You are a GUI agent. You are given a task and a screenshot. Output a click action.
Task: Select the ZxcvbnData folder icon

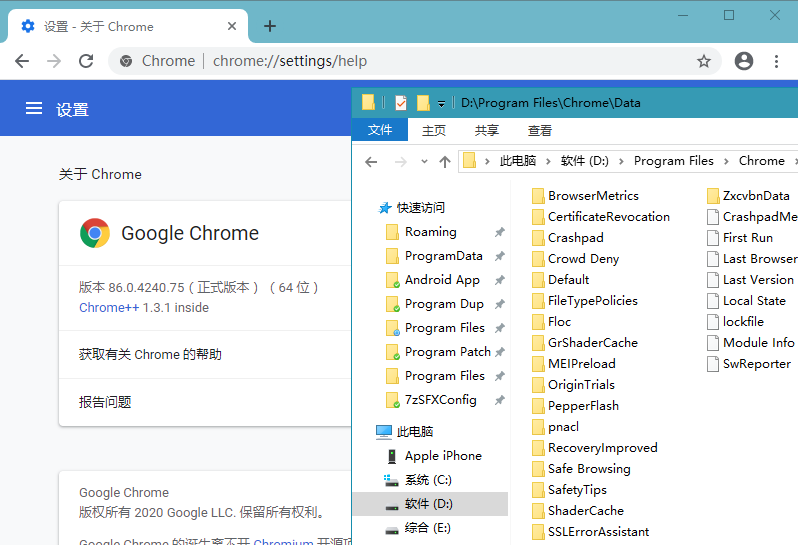712,196
